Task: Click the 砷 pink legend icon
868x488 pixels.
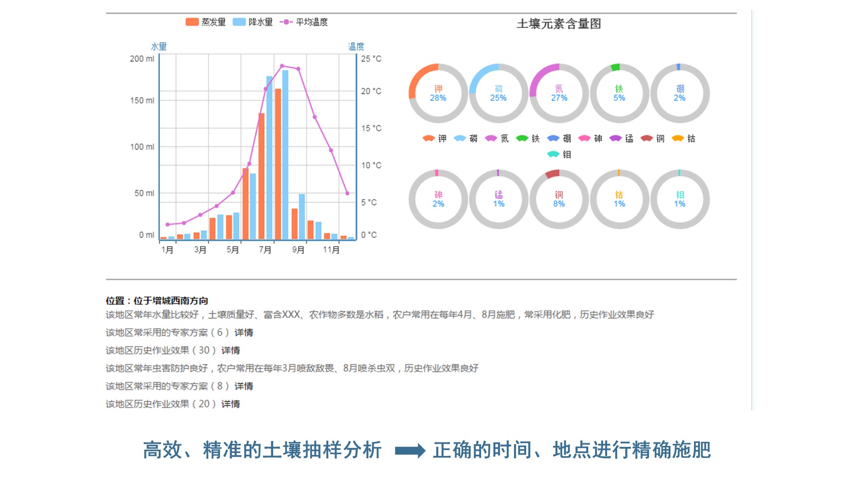Action: pos(585,138)
